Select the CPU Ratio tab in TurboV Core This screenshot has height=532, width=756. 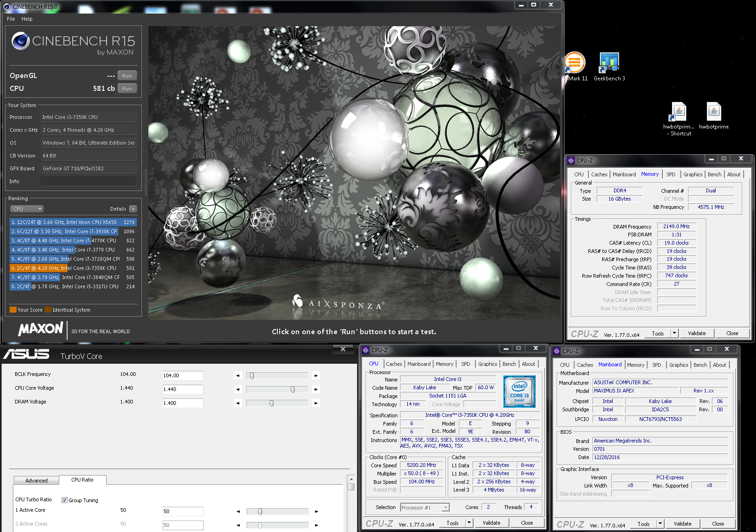(x=83, y=480)
